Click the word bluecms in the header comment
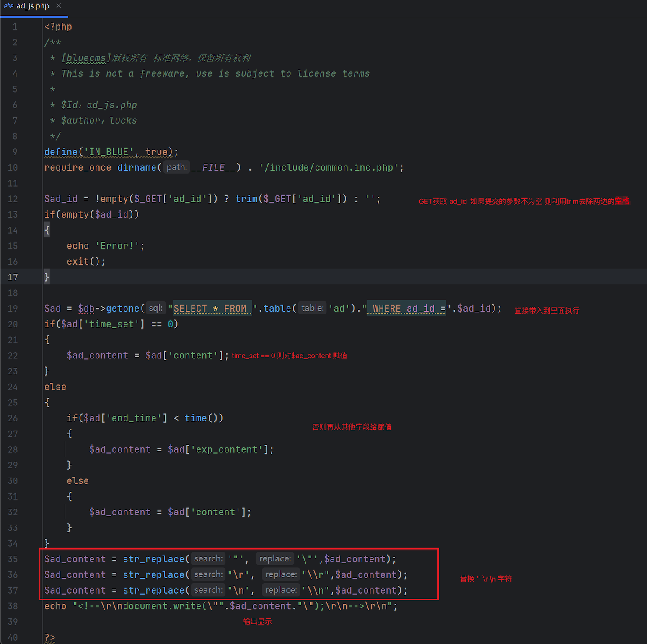The height and width of the screenshot is (644, 647). click(x=86, y=58)
